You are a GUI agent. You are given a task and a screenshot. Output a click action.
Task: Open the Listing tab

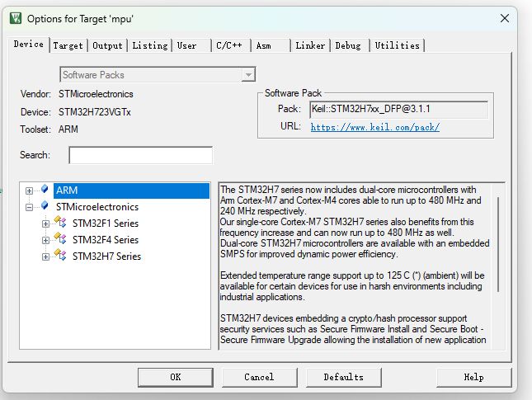pos(150,46)
